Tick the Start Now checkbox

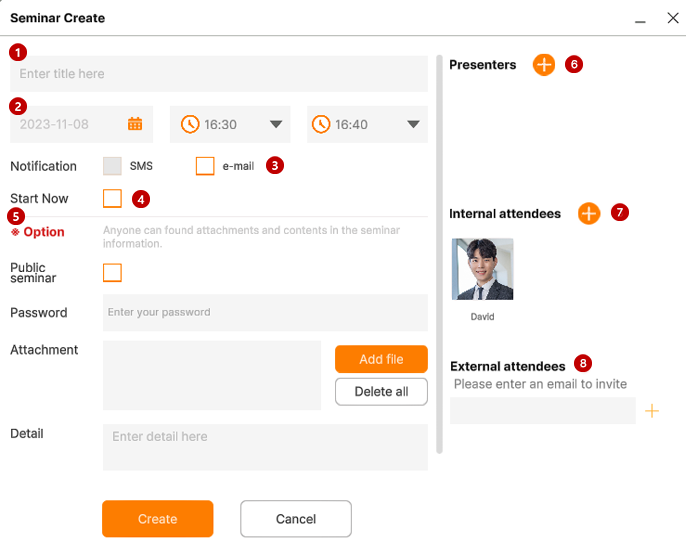coord(112,198)
